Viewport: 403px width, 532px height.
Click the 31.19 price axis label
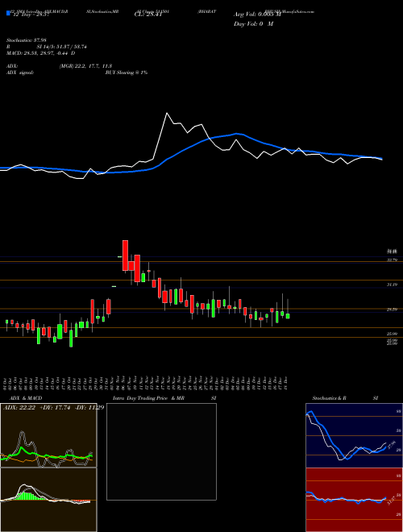392,285
